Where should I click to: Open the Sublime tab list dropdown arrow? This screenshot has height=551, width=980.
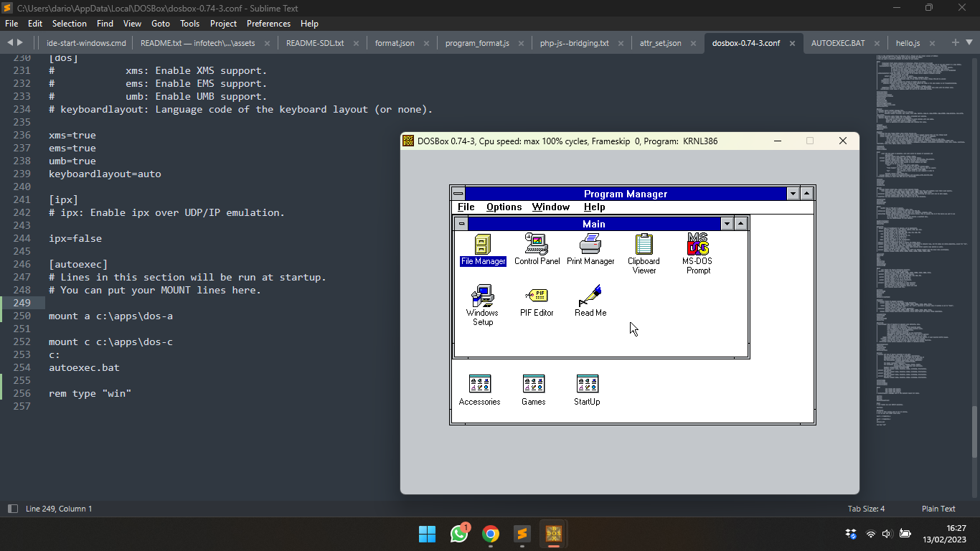969,42
